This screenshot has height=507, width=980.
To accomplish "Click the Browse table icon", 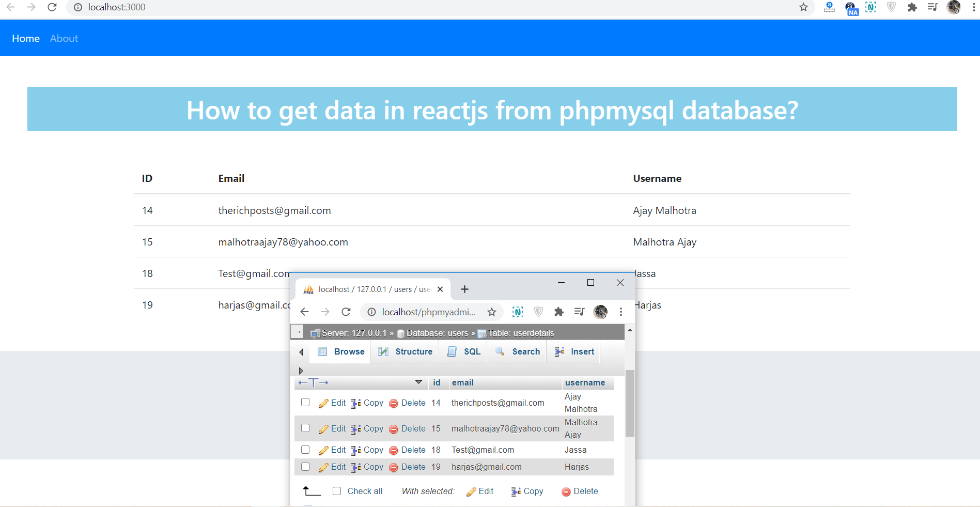I will 323,351.
